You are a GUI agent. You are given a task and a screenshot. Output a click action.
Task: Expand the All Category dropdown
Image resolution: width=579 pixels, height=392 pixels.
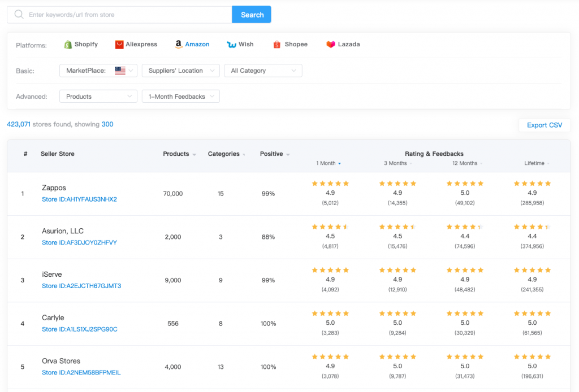(x=263, y=71)
